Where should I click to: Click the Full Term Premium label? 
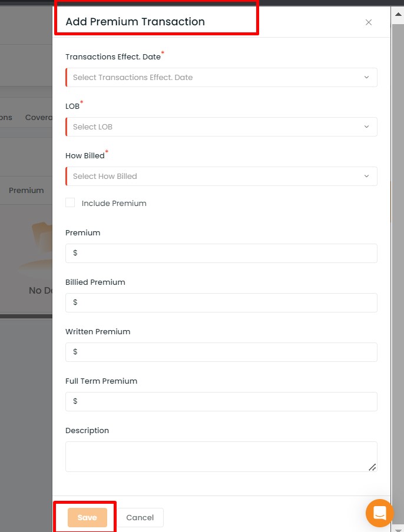pyautogui.click(x=101, y=381)
